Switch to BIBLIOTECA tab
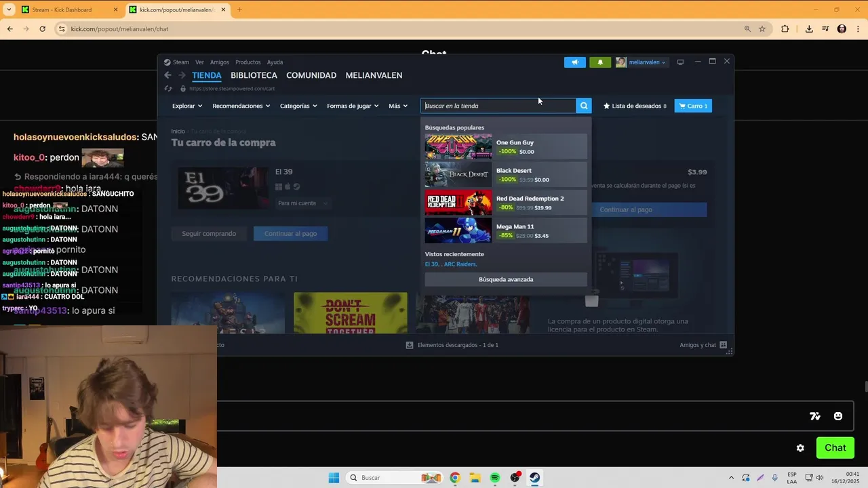Screen dimensions: 868x488 point(254,75)
